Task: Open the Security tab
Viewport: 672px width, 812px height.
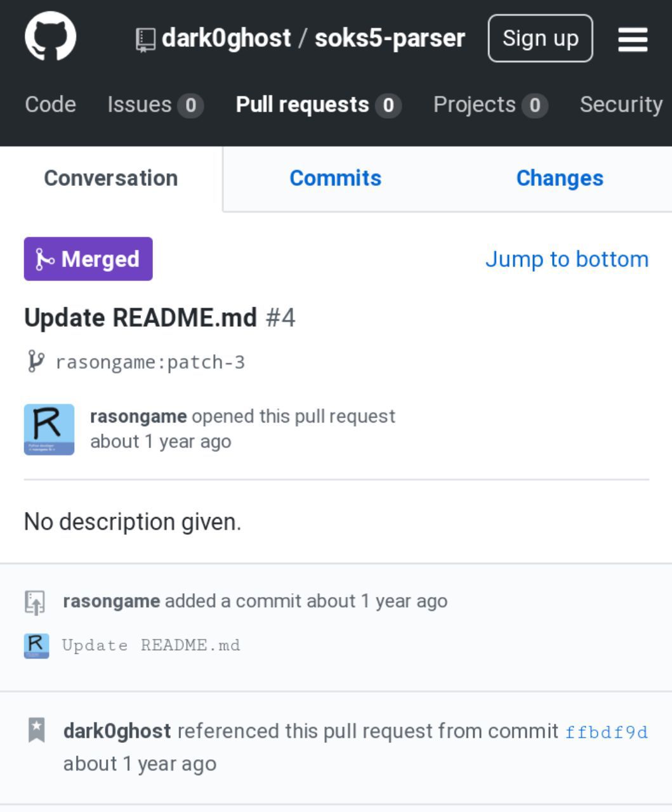Action: click(x=621, y=104)
